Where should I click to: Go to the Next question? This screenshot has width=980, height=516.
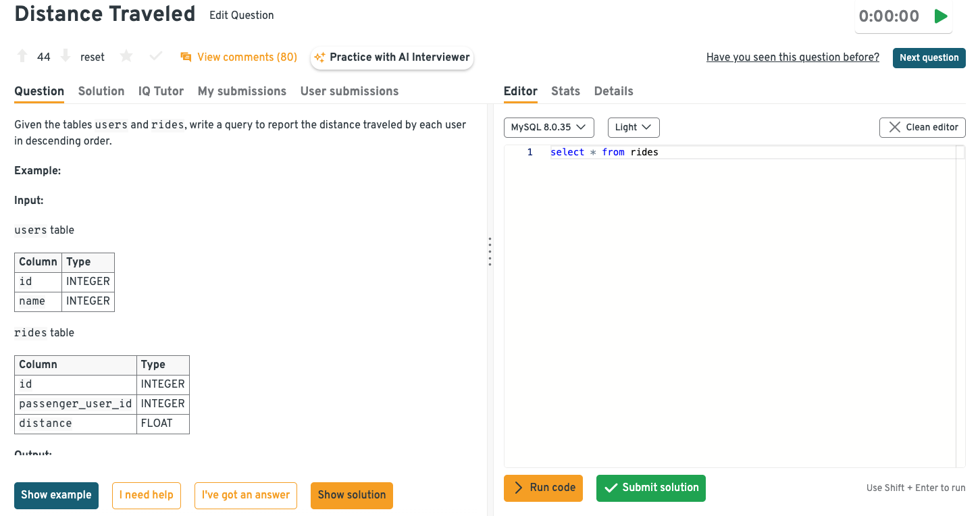929,57
